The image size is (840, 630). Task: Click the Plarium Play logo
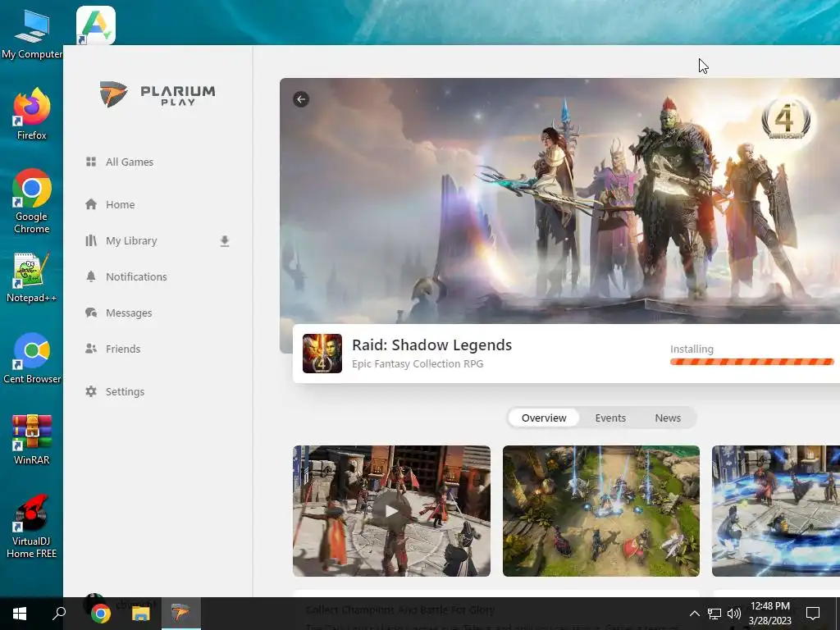click(157, 94)
